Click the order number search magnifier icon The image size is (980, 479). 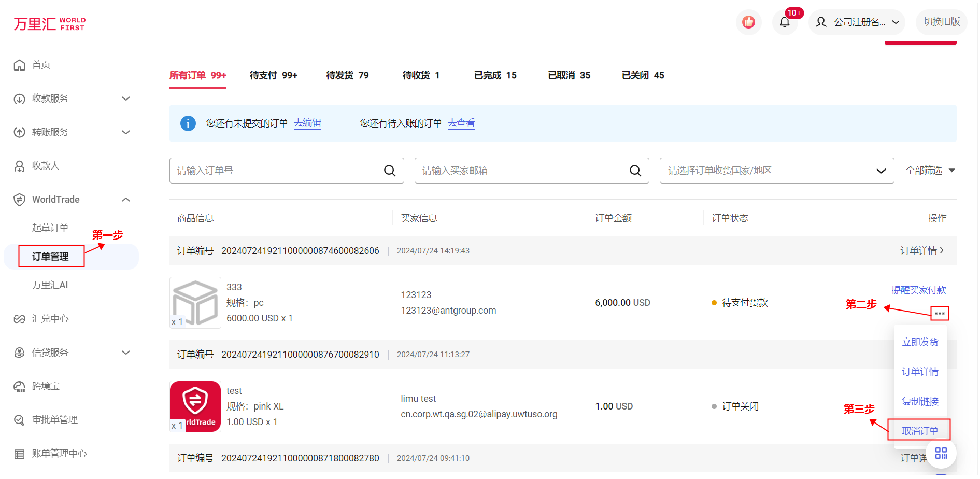[x=390, y=171]
